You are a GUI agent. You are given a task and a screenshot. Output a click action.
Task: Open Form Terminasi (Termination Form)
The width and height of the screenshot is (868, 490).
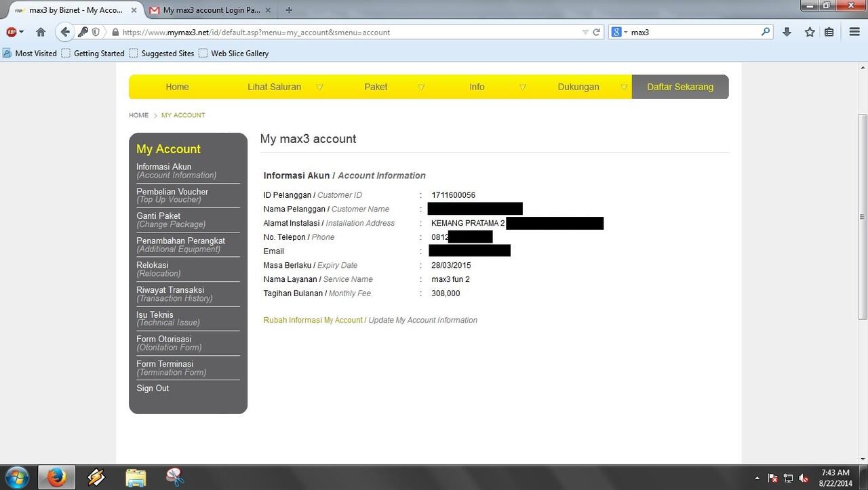[x=171, y=368]
